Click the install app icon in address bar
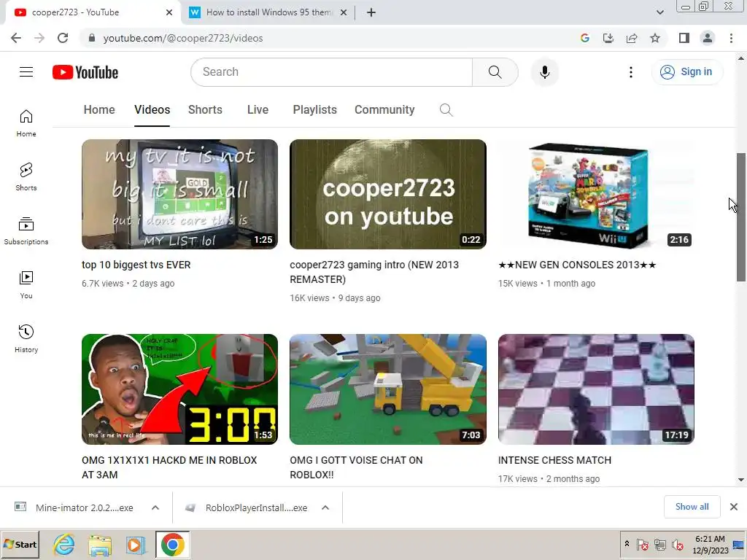 point(608,38)
